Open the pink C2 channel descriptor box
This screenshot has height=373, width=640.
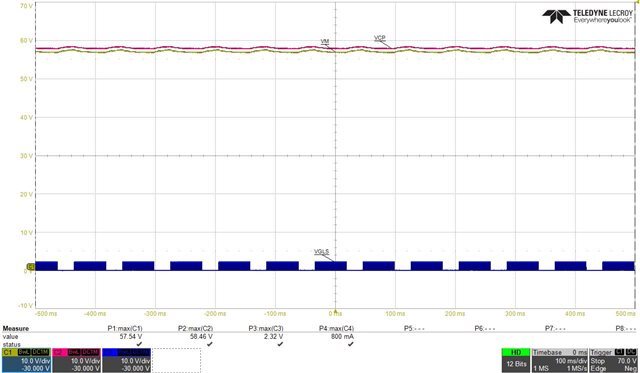click(76, 360)
